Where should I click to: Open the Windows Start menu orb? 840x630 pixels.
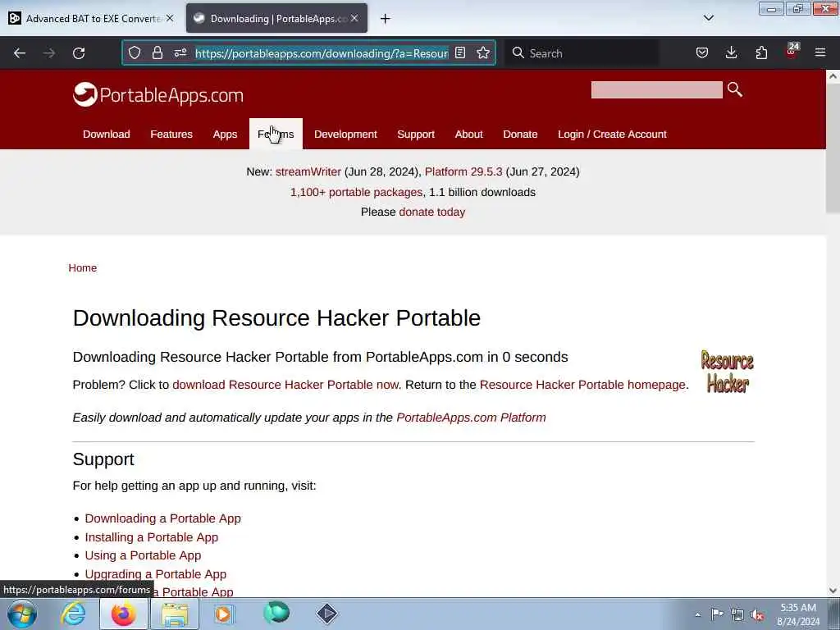pos(22,614)
